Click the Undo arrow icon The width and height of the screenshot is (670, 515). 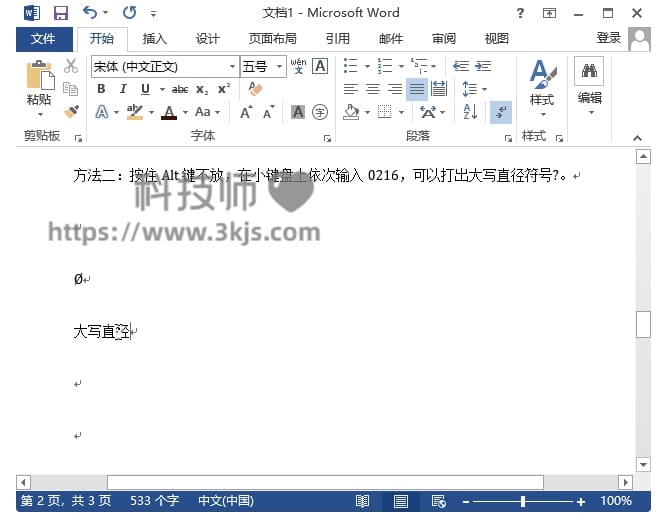click(x=89, y=12)
